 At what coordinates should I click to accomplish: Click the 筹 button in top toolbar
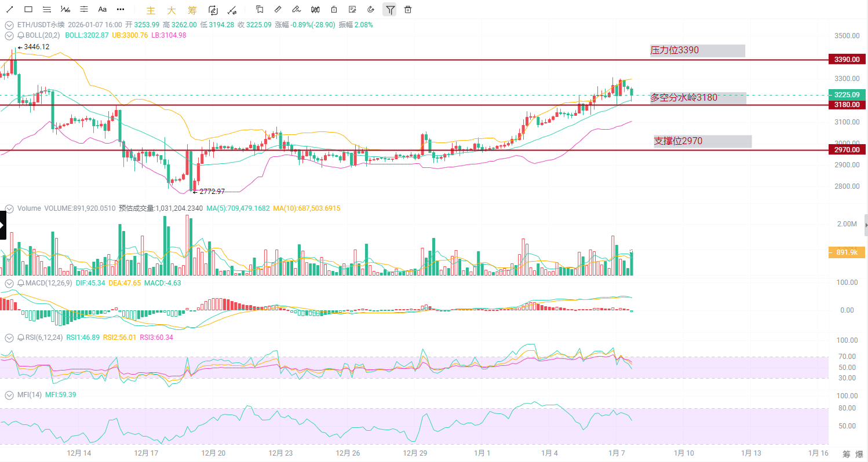(x=192, y=10)
